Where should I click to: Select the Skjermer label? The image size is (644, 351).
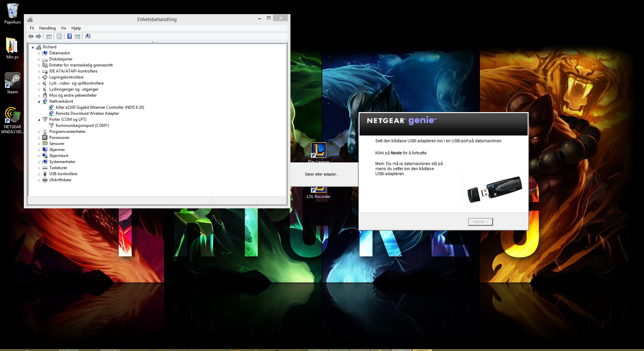point(57,150)
